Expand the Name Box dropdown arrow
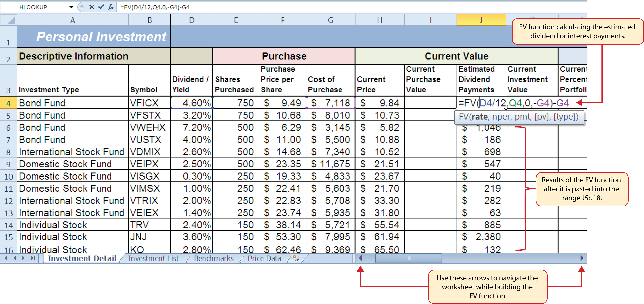This screenshot has width=644, height=304. pyautogui.click(x=71, y=7)
